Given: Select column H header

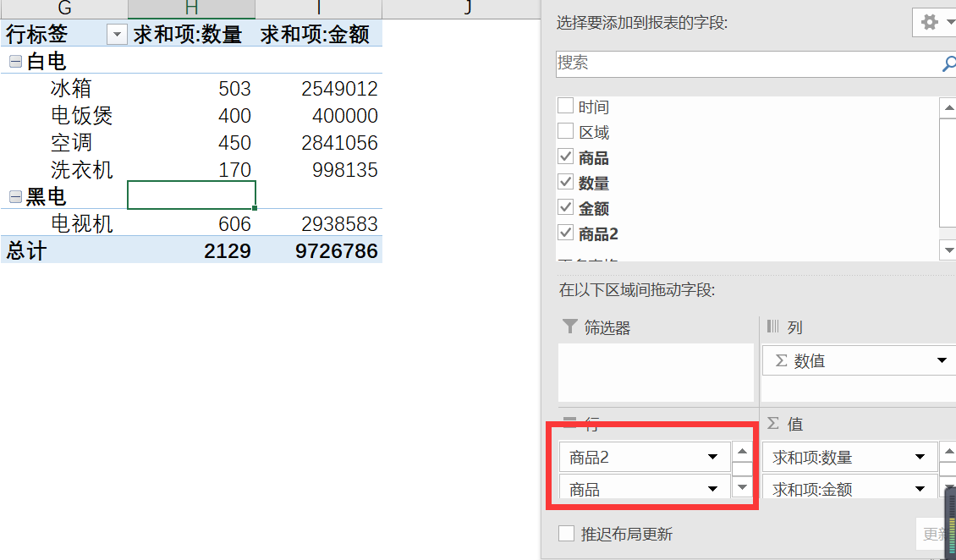Looking at the screenshot, I should (191, 8).
